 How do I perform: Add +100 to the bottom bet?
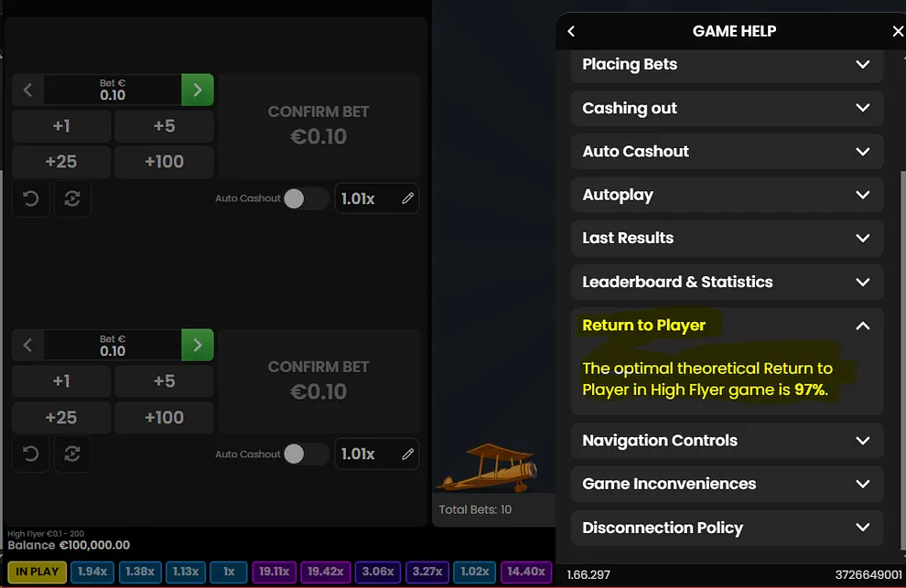click(x=164, y=418)
